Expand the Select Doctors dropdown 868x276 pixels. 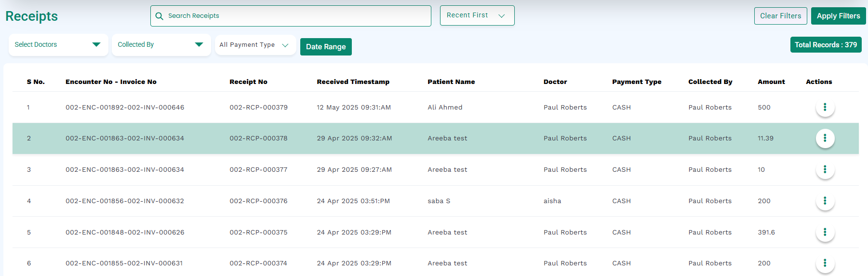coord(58,44)
